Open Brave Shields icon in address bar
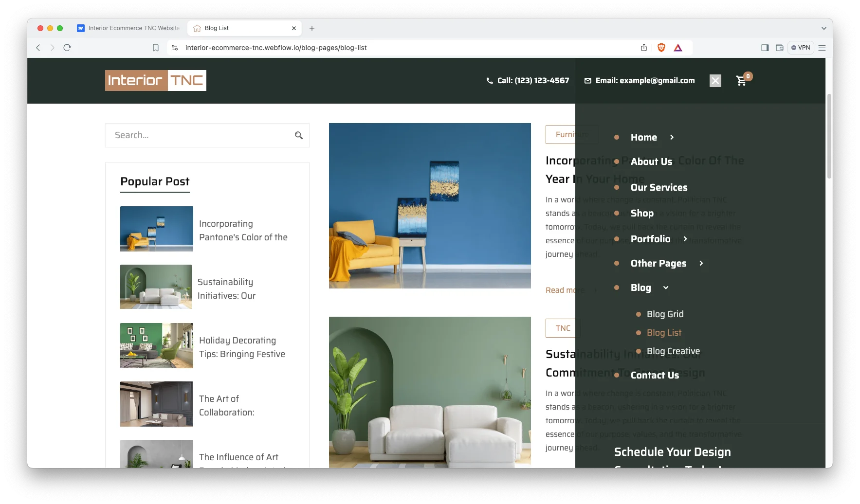Viewport: 860px width, 504px height. click(x=661, y=48)
